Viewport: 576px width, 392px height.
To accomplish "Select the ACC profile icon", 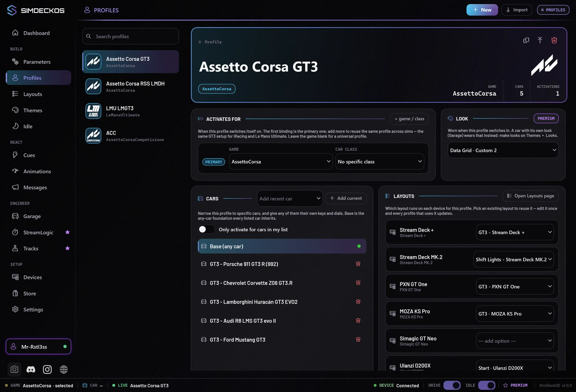I will pyautogui.click(x=93, y=136).
